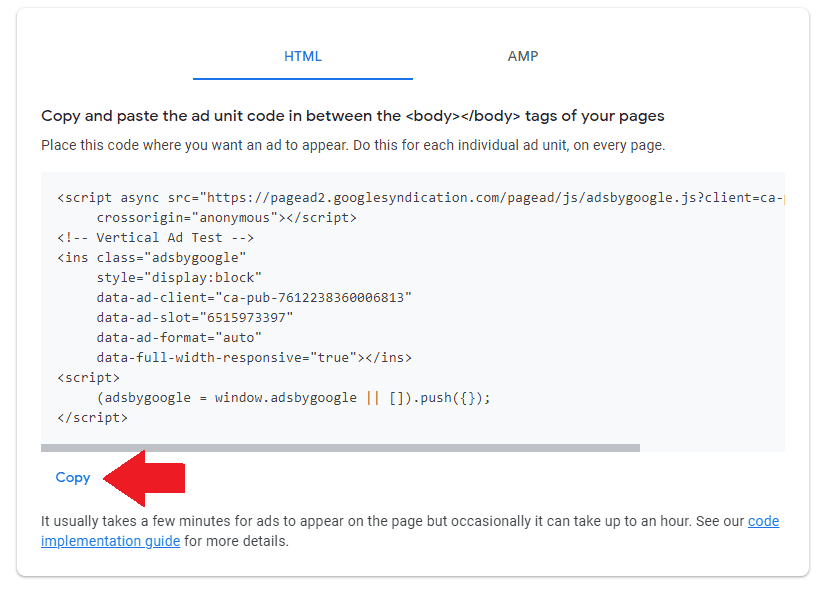The width and height of the screenshot is (824, 594).
Task: Click the closing </script> tag line
Action: pos(93,417)
